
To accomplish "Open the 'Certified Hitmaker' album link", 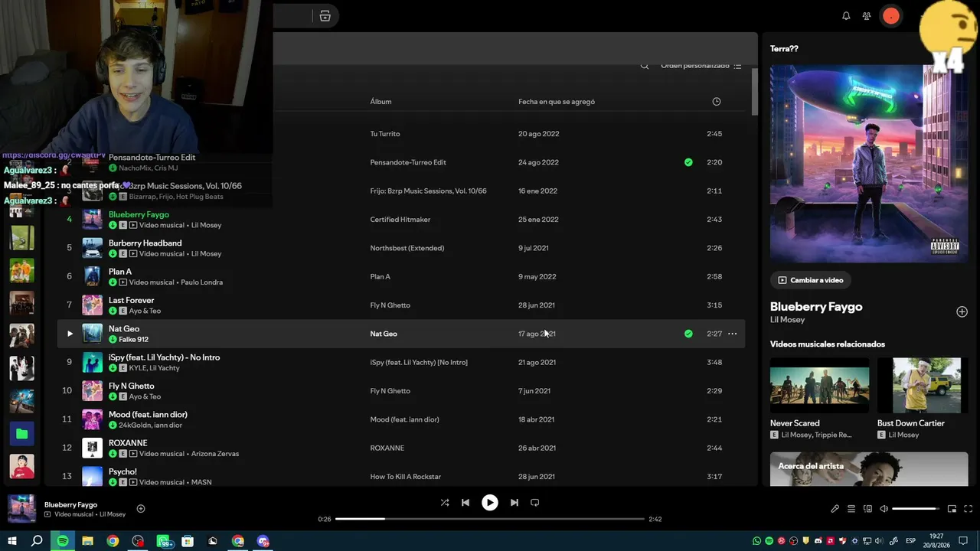I will (x=400, y=220).
